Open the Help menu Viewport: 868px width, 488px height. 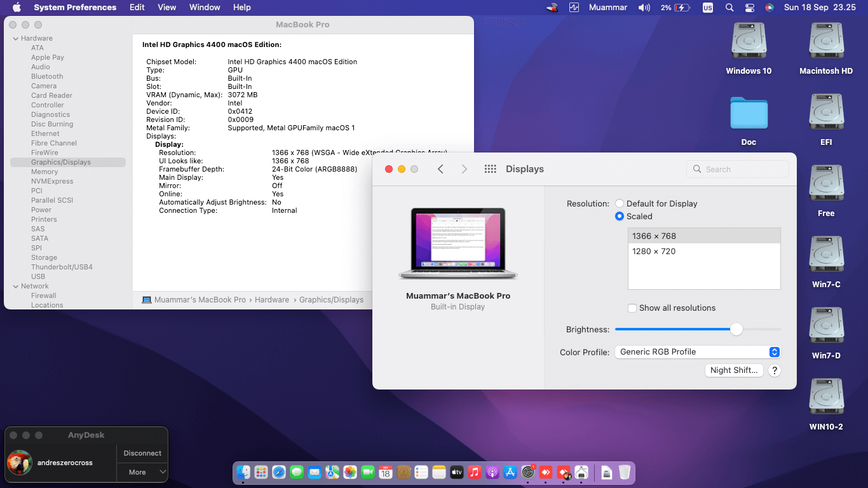242,8
